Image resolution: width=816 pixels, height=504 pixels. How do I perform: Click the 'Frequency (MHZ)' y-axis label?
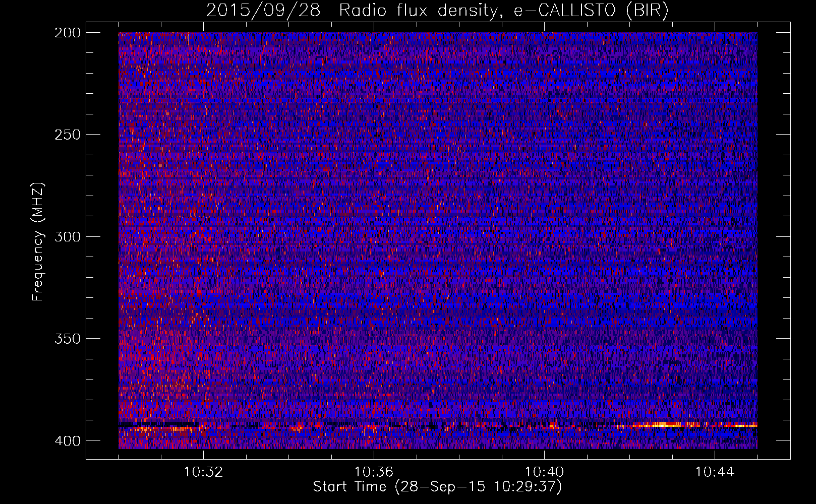pyautogui.click(x=38, y=241)
